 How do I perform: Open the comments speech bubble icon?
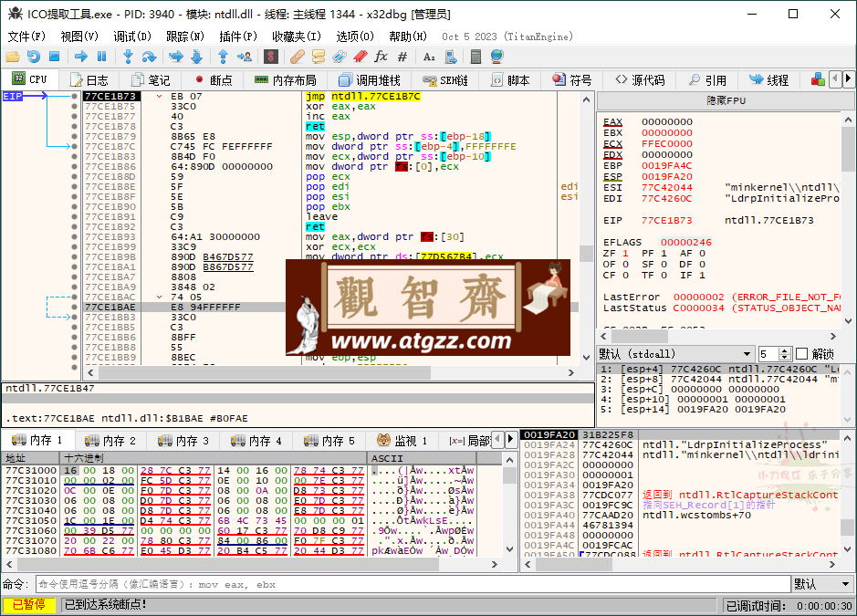point(319,57)
